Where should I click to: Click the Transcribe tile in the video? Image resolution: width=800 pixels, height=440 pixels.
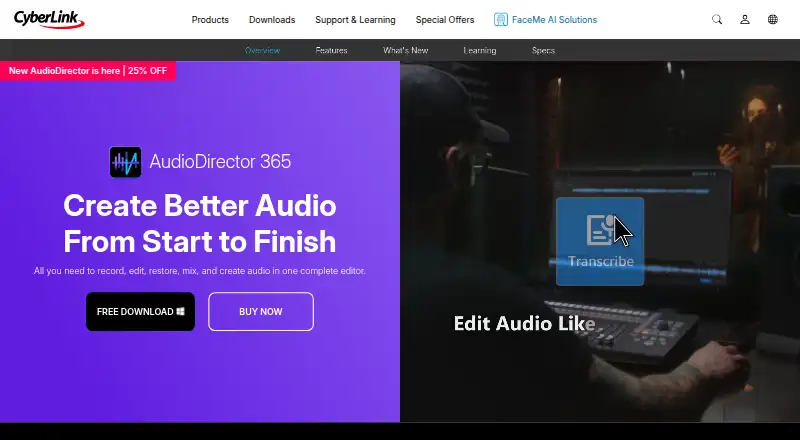tap(600, 241)
